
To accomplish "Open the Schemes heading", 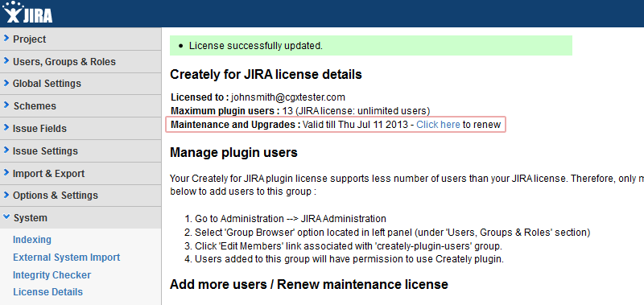I will click(35, 106).
